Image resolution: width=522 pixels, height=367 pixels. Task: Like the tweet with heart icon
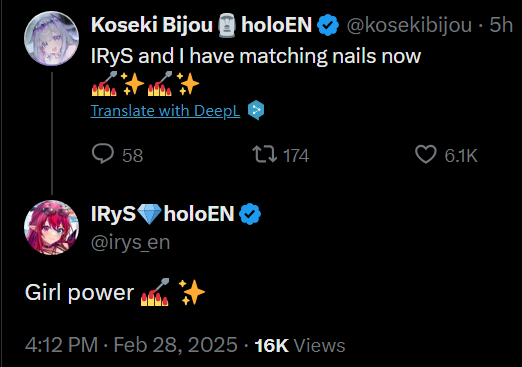click(426, 155)
